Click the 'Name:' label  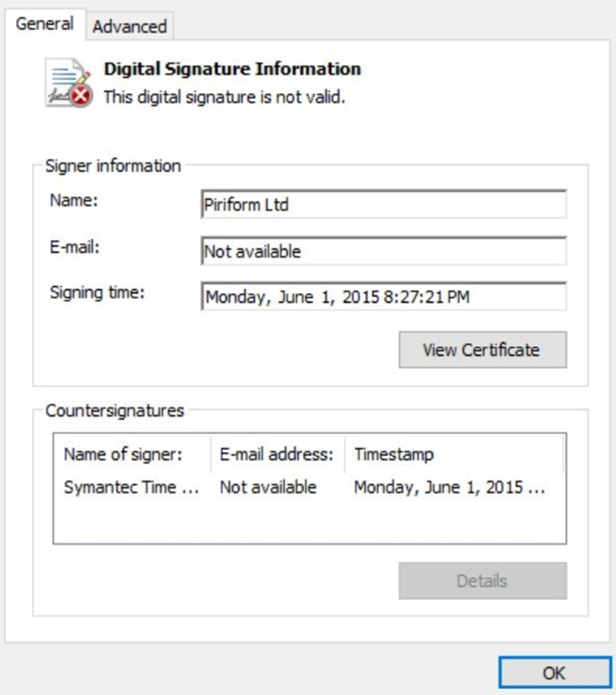74,200
